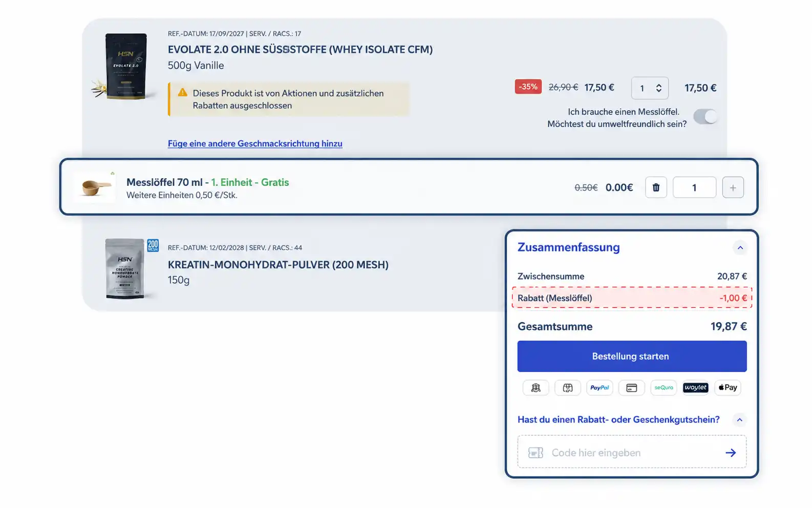Select the cash on delivery payment icon
Image resolution: width=812 pixels, height=508 pixels.
tap(568, 388)
